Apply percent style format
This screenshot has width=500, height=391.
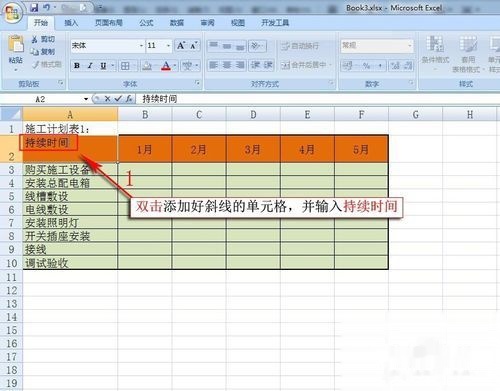(366, 66)
